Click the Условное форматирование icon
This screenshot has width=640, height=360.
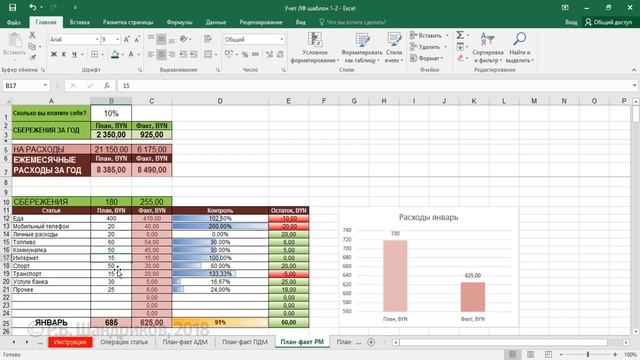[315, 40]
